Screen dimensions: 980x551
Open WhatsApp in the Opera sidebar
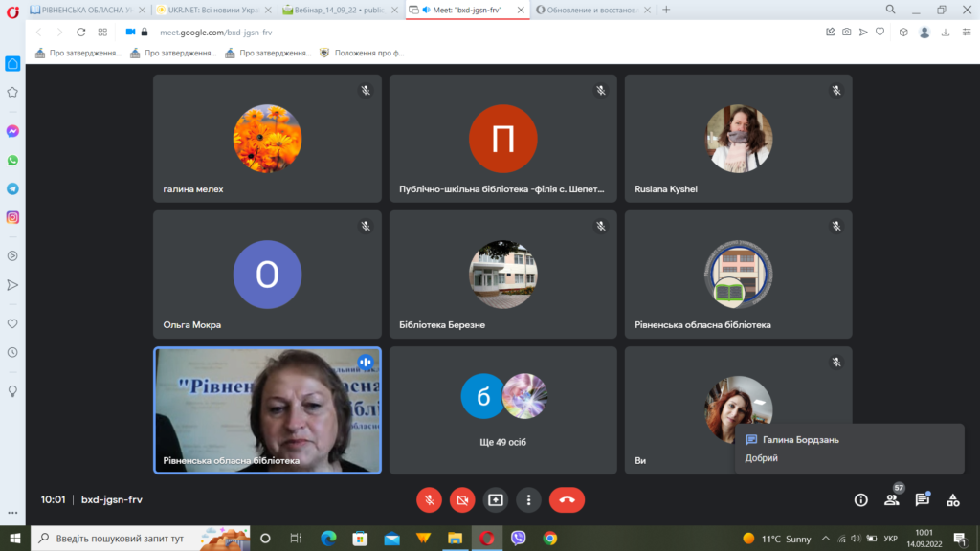[x=12, y=160]
